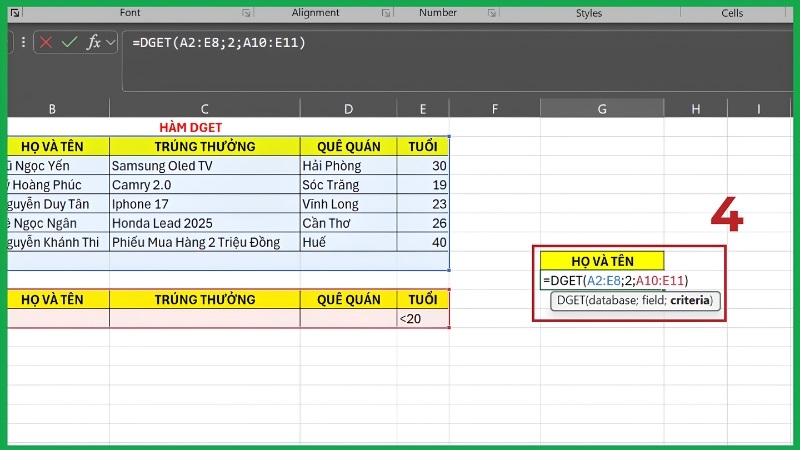Cancel formula entry with the red X
The height and width of the screenshot is (450, 800).
click(x=46, y=42)
